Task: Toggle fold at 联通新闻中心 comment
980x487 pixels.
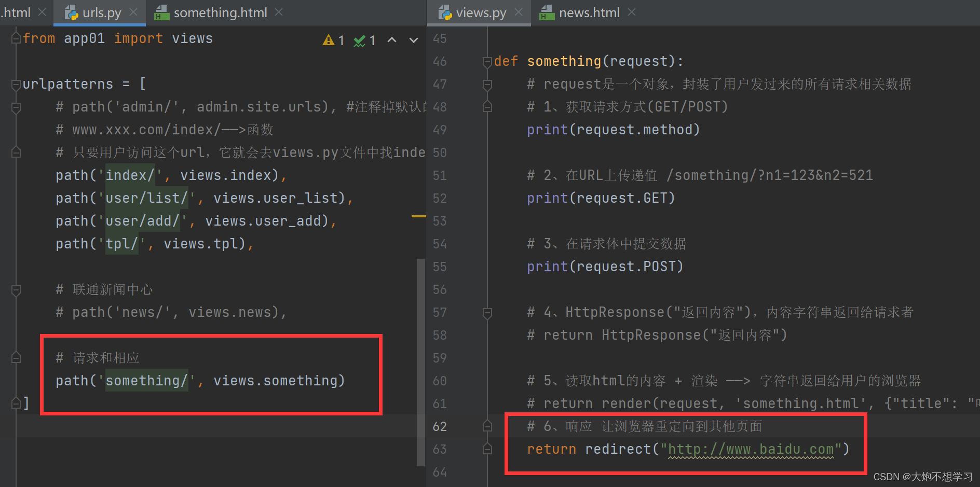Action: point(16,290)
